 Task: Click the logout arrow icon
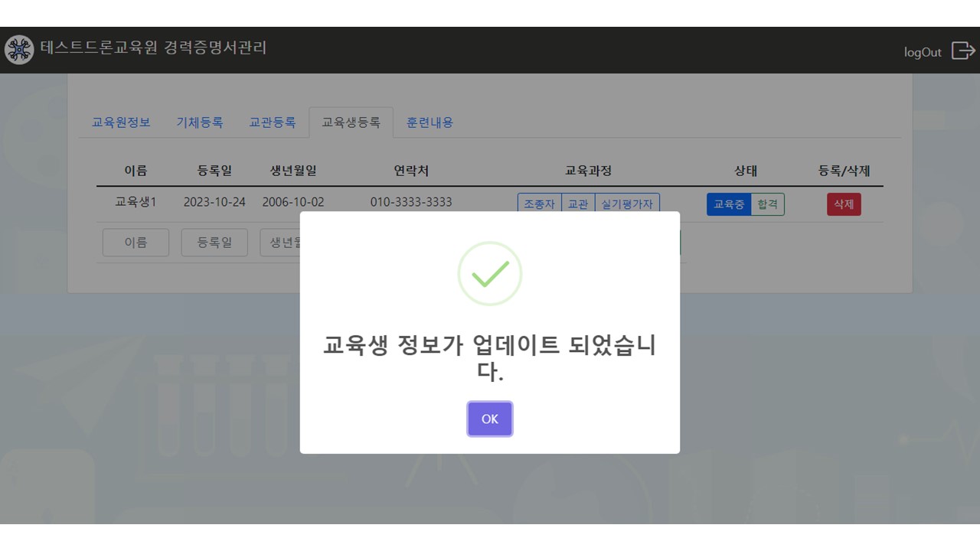(x=962, y=51)
